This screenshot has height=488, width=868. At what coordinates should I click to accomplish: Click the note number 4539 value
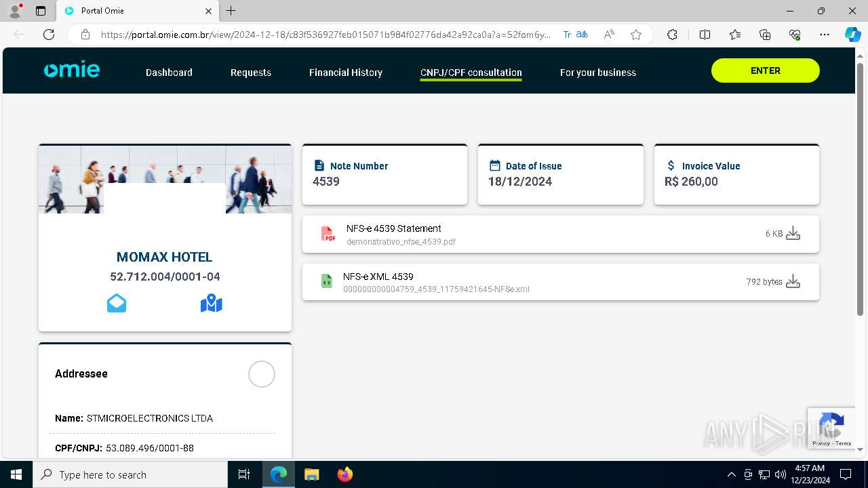pyautogui.click(x=326, y=182)
